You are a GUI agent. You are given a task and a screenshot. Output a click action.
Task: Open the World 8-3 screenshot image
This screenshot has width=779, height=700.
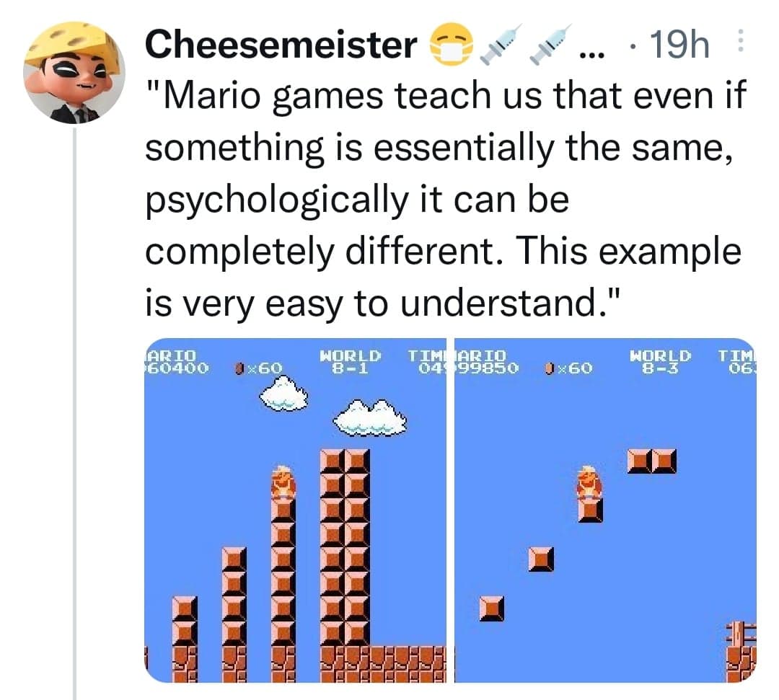606,510
